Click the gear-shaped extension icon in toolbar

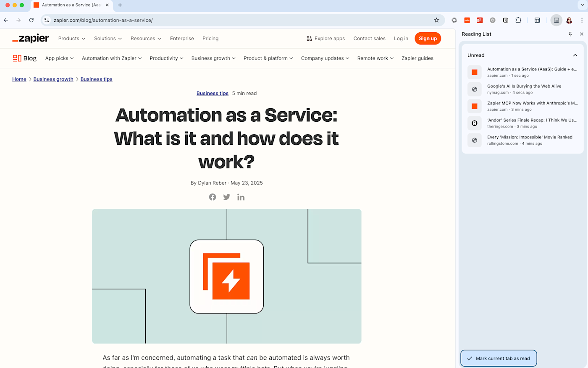click(454, 20)
